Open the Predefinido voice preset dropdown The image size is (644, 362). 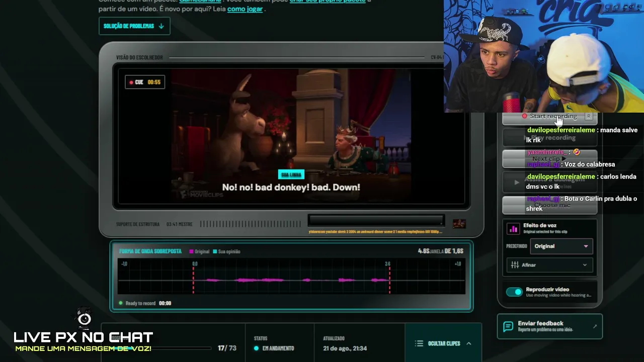click(x=561, y=246)
